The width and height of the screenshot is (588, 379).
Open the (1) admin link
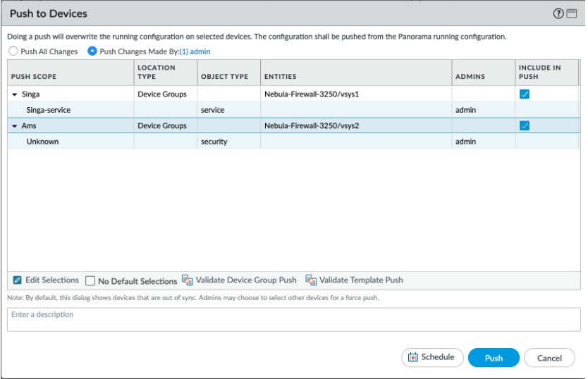coord(196,51)
